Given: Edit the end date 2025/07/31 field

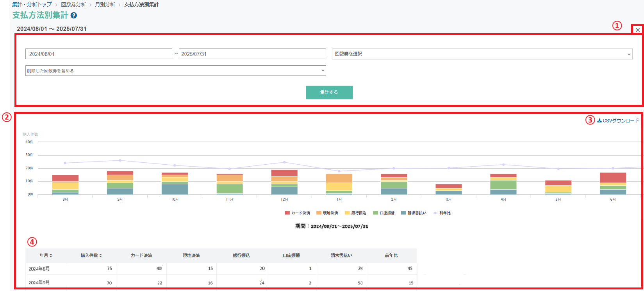Looking at the screenshot, I should point(252,54).
